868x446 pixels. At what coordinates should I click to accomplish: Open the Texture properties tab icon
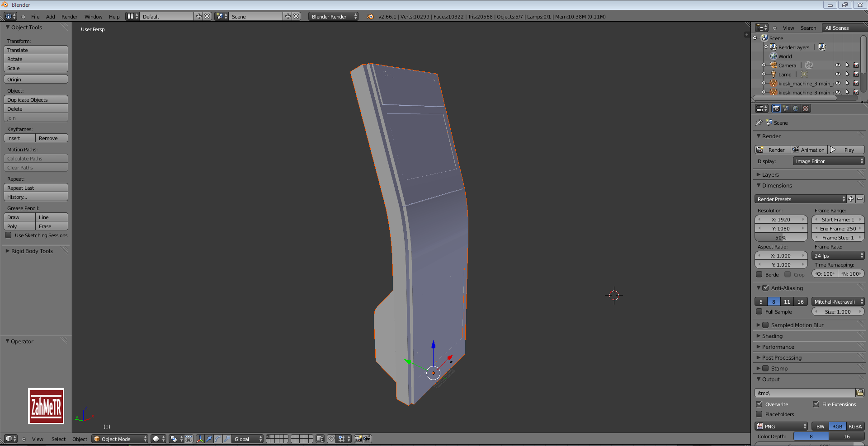806,108
